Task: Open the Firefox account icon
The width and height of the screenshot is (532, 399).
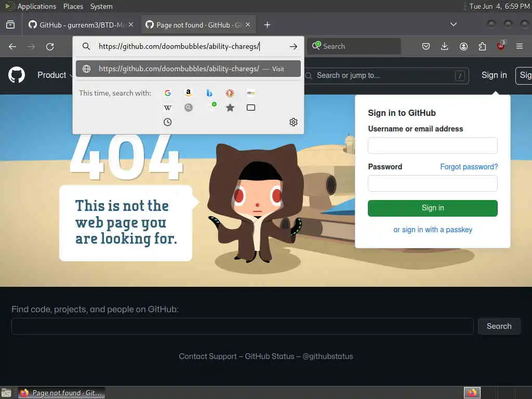Action: pyautogui.click(x=463, y=46)
